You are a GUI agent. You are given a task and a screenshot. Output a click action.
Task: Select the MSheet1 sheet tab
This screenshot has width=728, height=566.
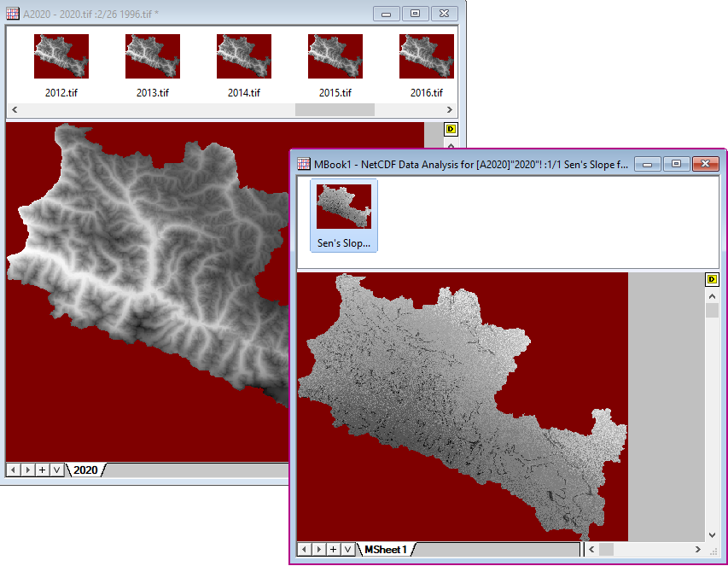[x=386, y=549]
